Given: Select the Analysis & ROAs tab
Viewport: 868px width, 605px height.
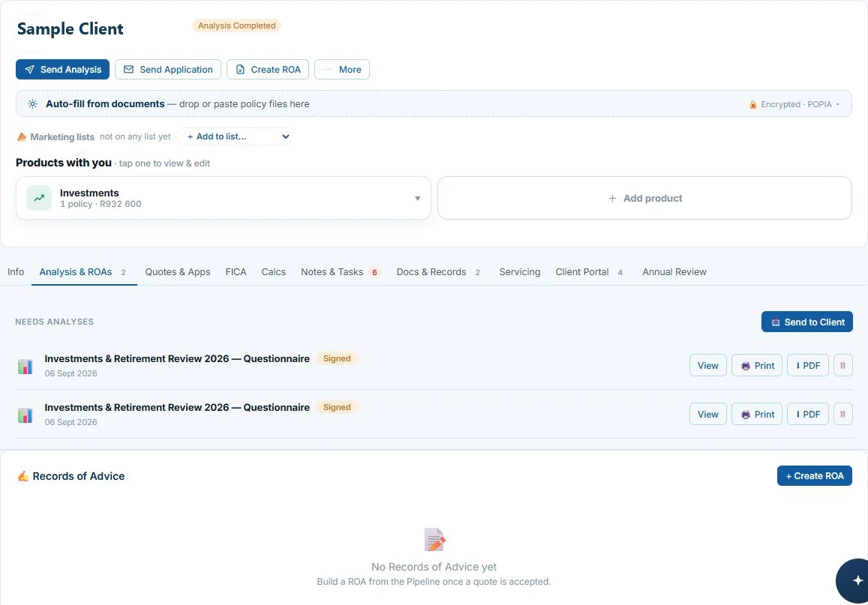Looking at the screenshot, I should click(83, 272).
